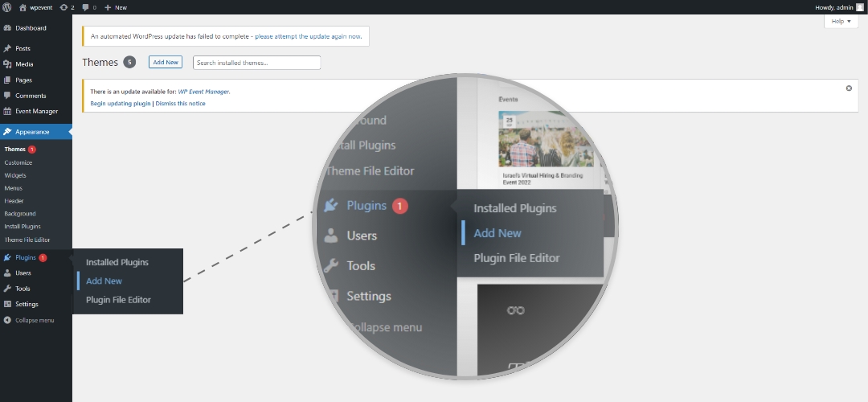This screenshot has height=402, width=868.
Task: Open Themes submenu item with red badge
Action: [20, 149]
